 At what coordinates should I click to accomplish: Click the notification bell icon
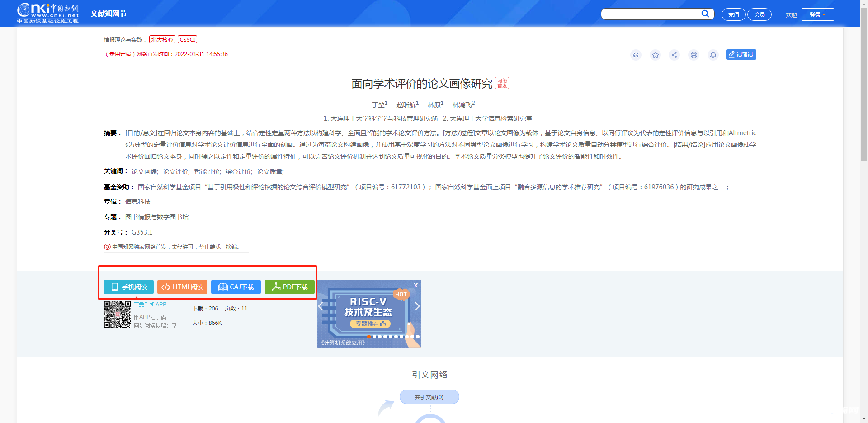[x=713, y=55]
